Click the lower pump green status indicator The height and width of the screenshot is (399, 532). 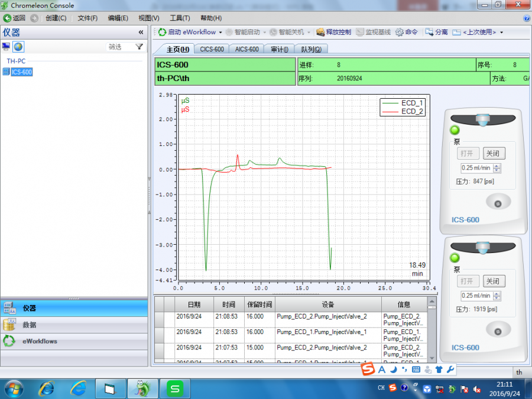pyautogui.click(x=455, y=258)
